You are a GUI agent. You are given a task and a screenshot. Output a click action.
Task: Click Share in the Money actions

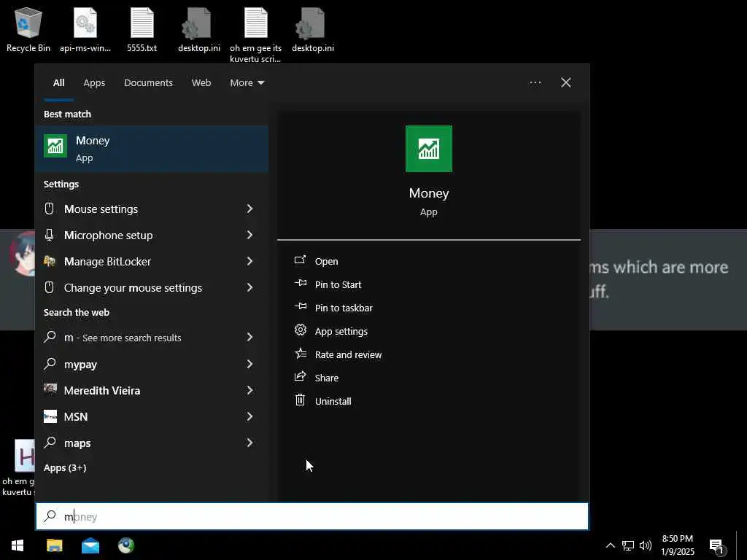(326, 378)
